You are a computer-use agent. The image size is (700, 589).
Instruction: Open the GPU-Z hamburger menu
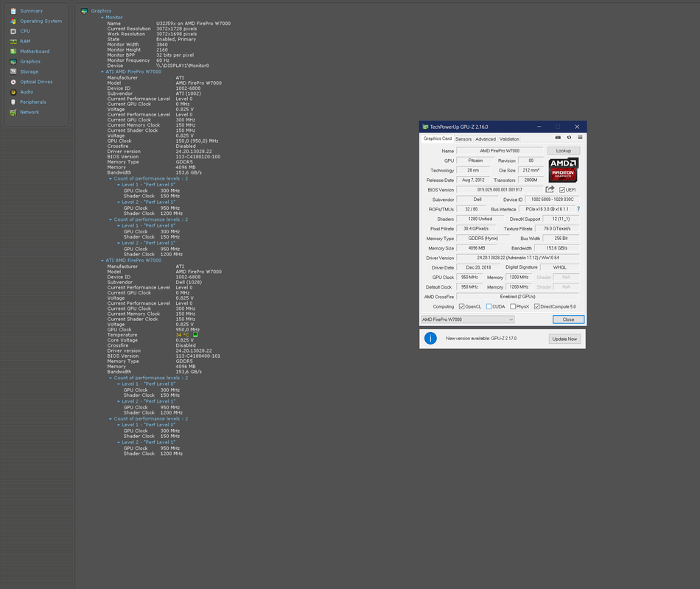pyautogui.click(x=580, y=138)
